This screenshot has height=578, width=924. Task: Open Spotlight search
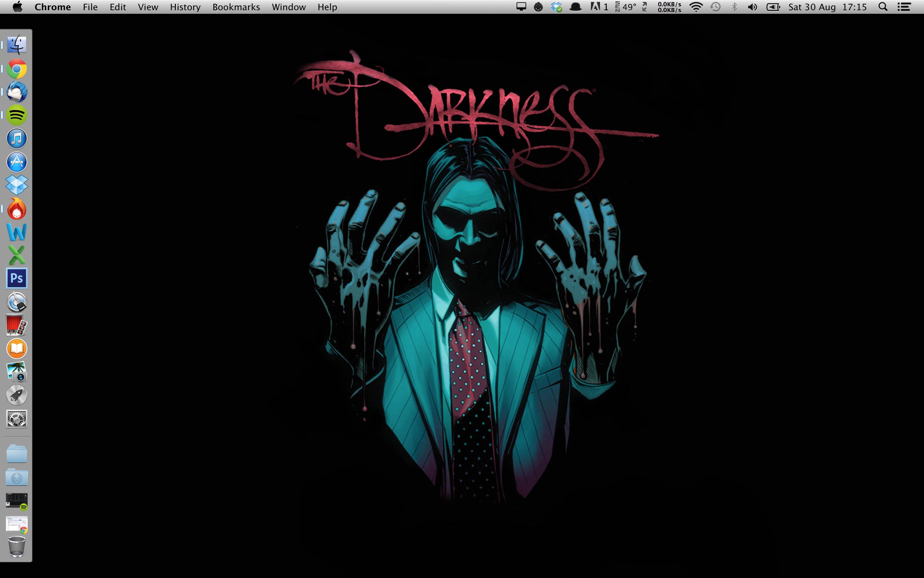(883, 7)
